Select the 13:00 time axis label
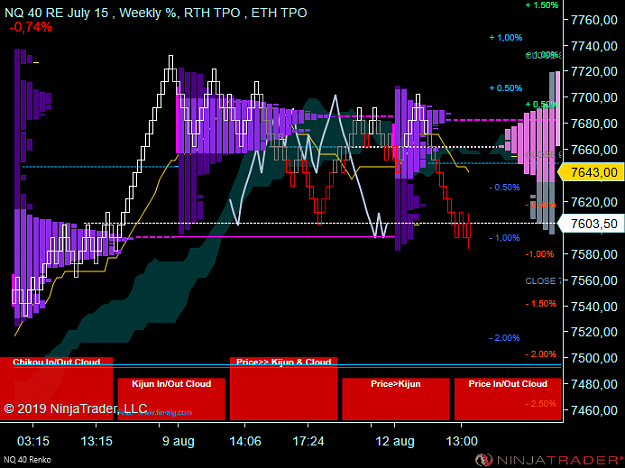 click(461, 441)
